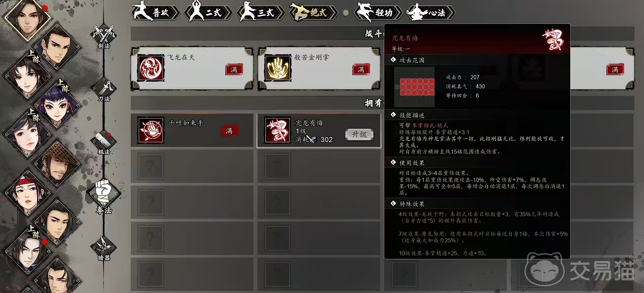Click the 千叶如来手 skill icon
Screen dimensions: 644x293
click(x=151, y=130)
